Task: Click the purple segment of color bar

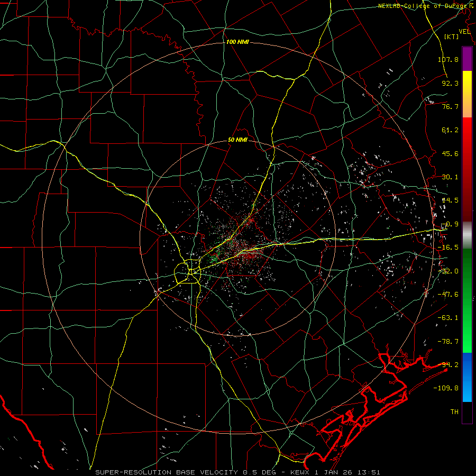Action: point(467,59)
